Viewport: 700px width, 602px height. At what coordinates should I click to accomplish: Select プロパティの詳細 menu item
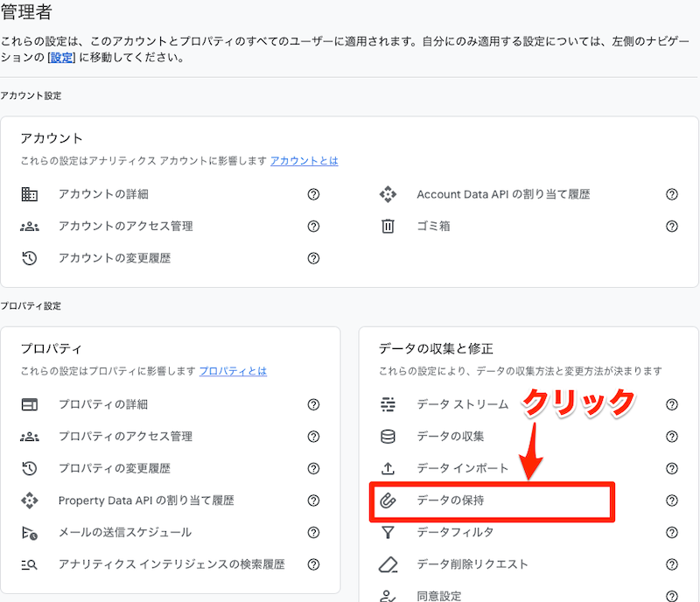click(103, 404)
